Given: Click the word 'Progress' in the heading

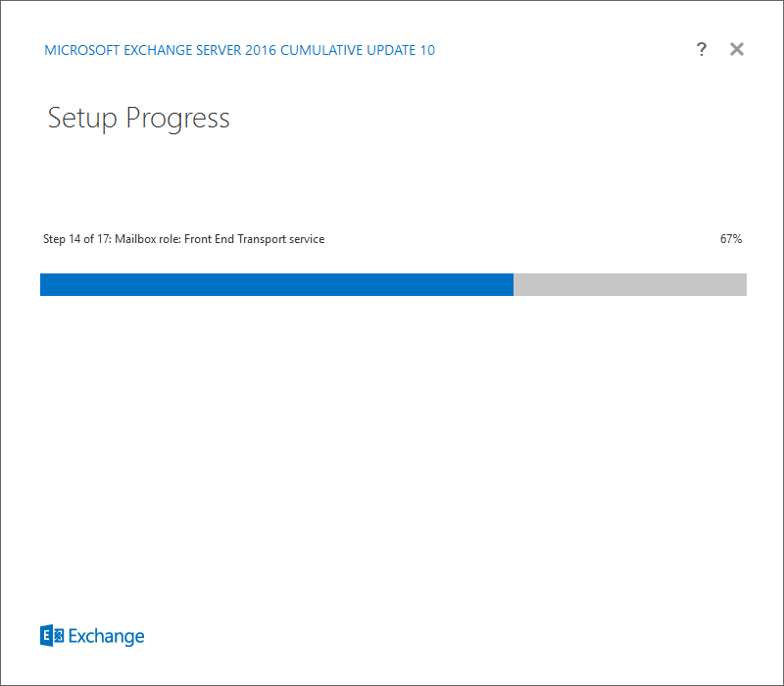Looking at the screenshot, I should pos(177,120).
